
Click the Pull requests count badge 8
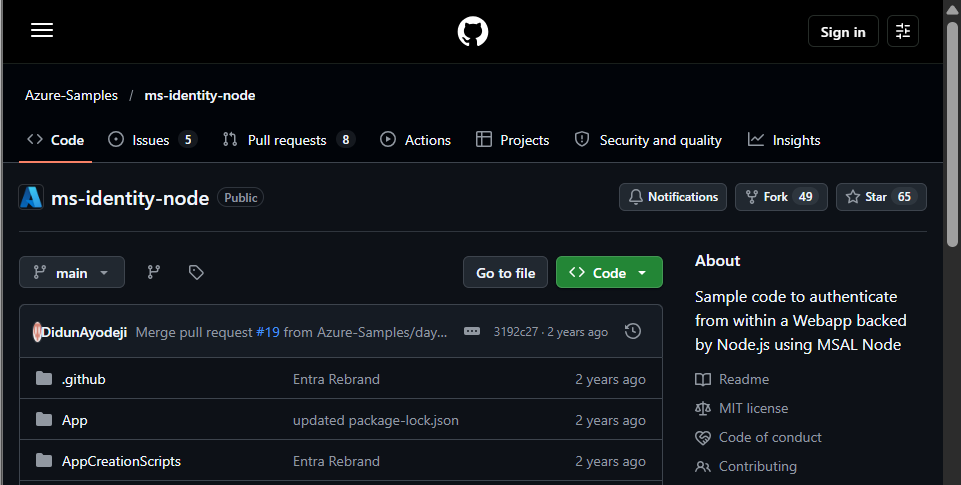click(346, 140)
